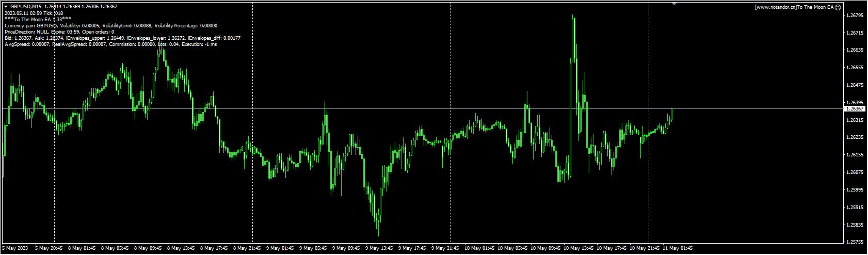Click the 11 May 01:45 time label

678,248
